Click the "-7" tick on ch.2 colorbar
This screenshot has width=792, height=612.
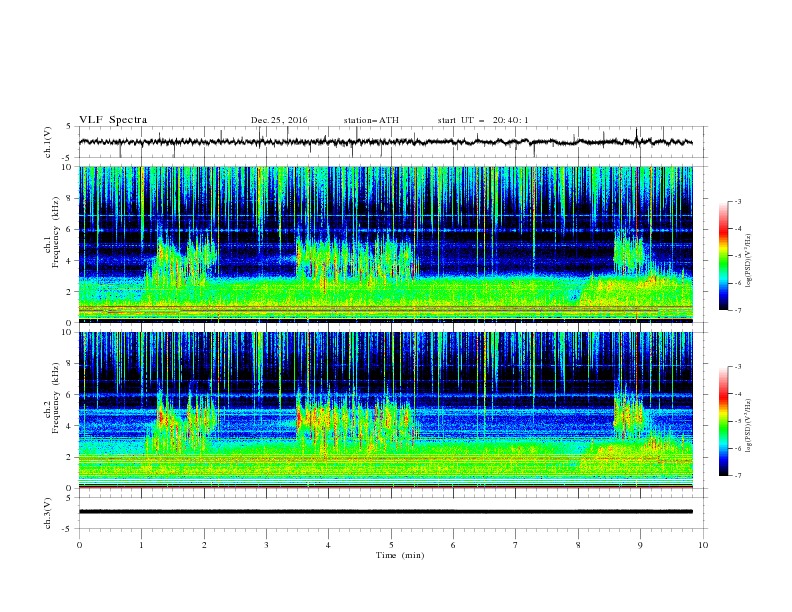click(738, 476)
